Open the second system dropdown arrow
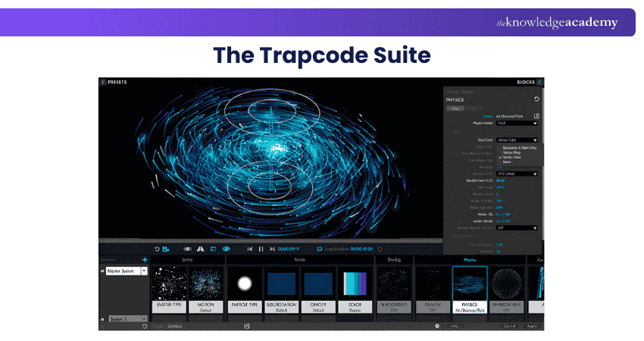The width and height of the screenshot is (644, 341). click(x=144, y=319)
